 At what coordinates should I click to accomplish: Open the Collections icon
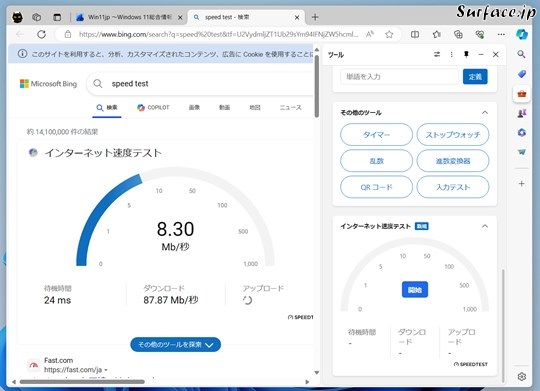[x=458, y=34]
